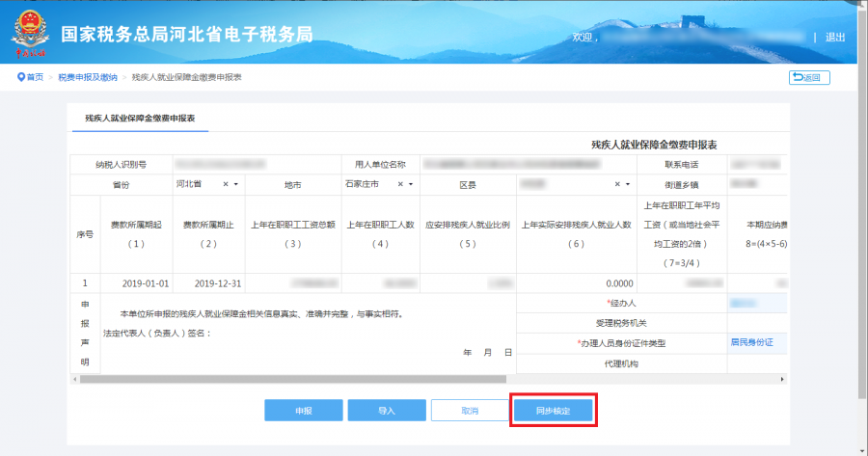Expand the 地市 city dropdown arrow
The width and height of the screenshot is (868, 456).
point(412,183)
